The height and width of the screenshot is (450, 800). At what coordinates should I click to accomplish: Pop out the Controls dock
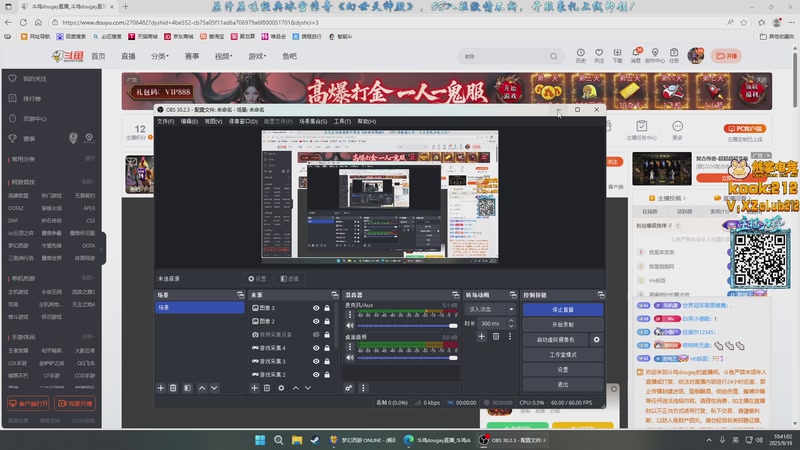(601, 295)
